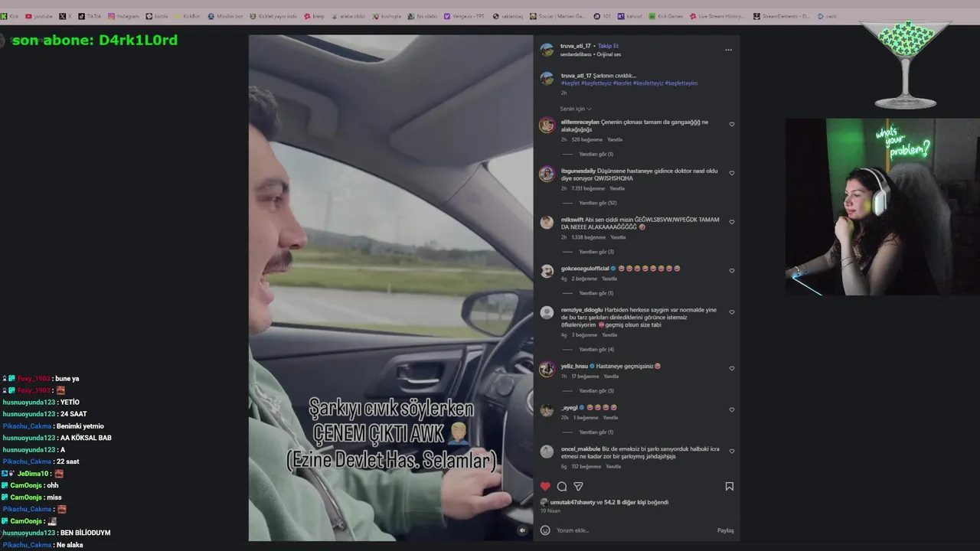The height and width of the screenshot is (551, 980).
Task: Expand the 52 replies to itsgunesdaily
Action: (597, 203)
